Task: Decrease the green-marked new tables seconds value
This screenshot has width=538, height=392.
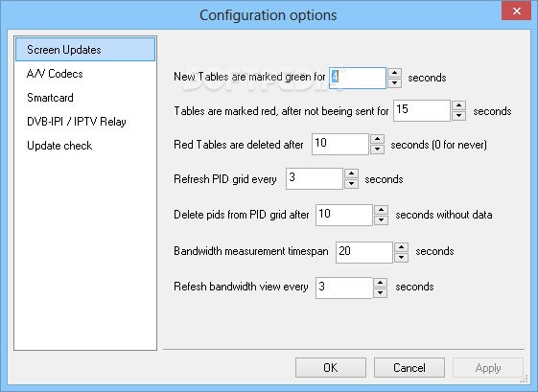Action: [x=394, y=83]
